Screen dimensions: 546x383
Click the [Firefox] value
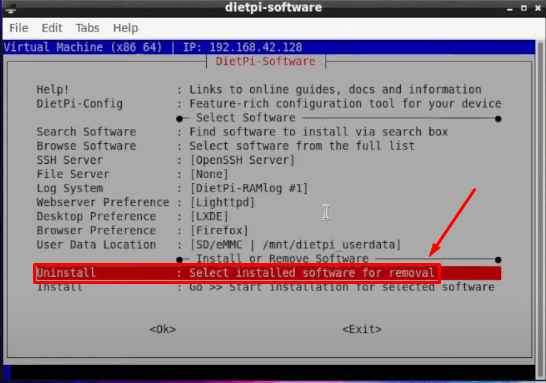(219, 230)
